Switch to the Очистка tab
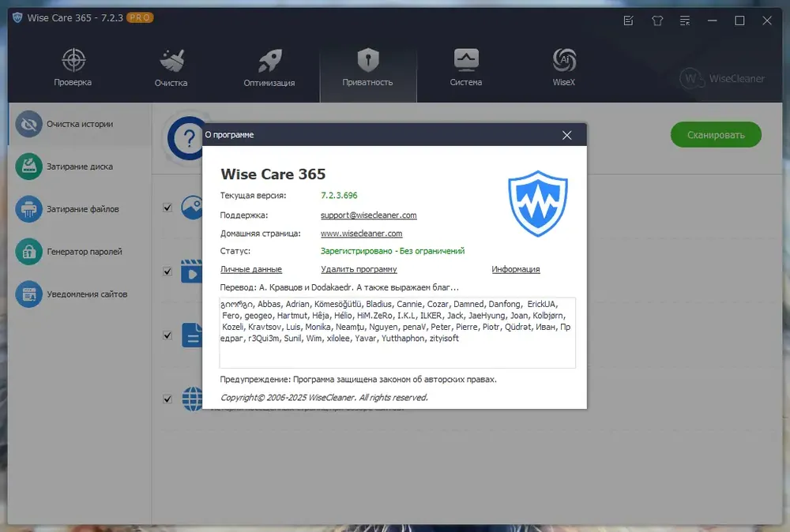Image resolution: width=790 pixels, height=532 pixels. (171, 67)
